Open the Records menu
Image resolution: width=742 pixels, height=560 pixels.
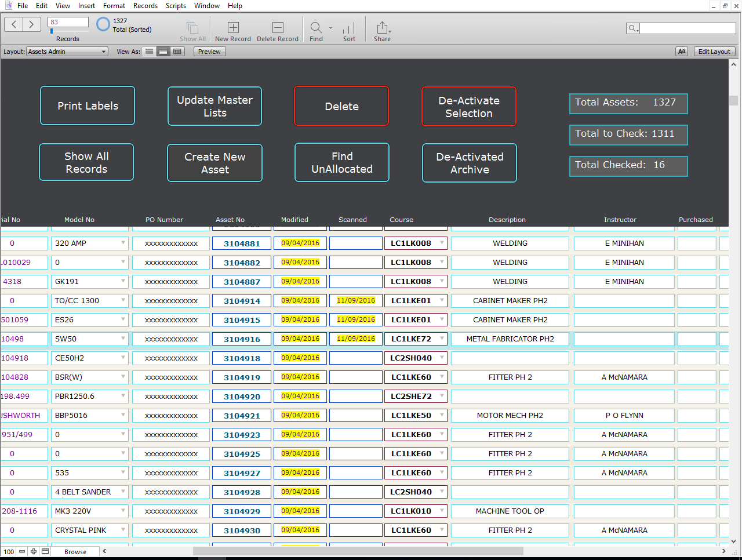point(145,6)
